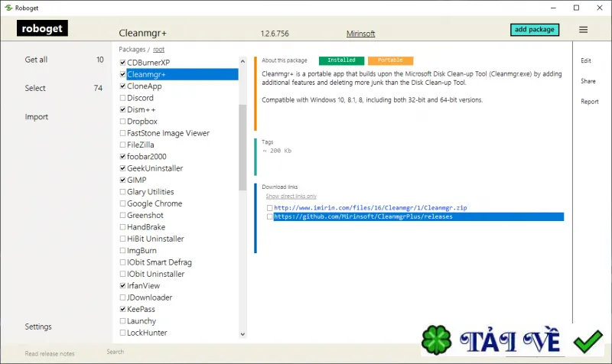The image size is (612, 364).
Task: Click the roboget logo
Action: [42, 28]
